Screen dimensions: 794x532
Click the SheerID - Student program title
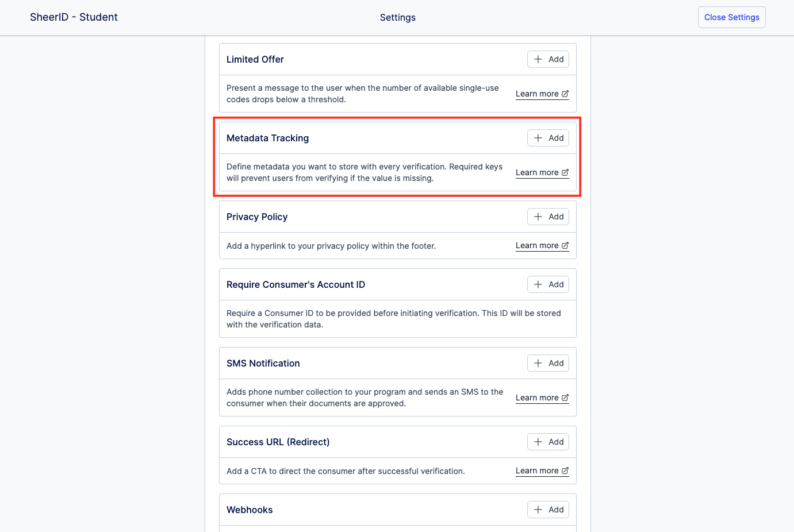click(74, 17)
